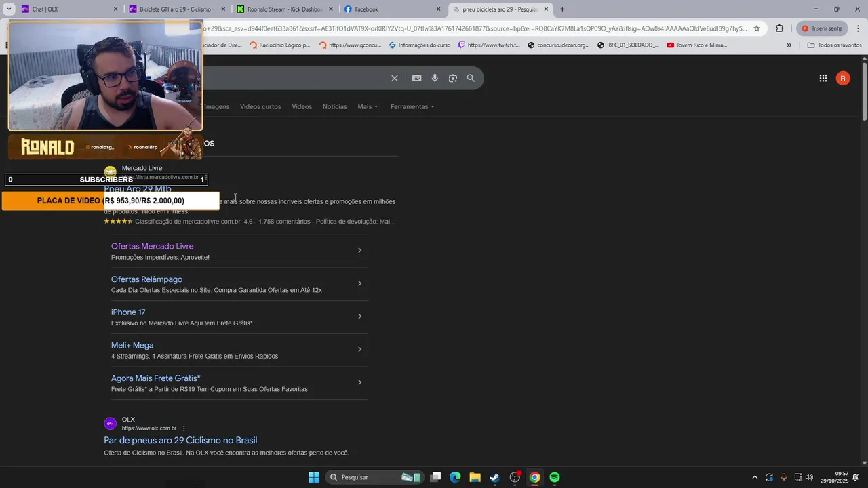Viewport: 868px width, 488px height.
Task: Open the IBFC_01_SOLDADO bookmark
Action: 628,45
